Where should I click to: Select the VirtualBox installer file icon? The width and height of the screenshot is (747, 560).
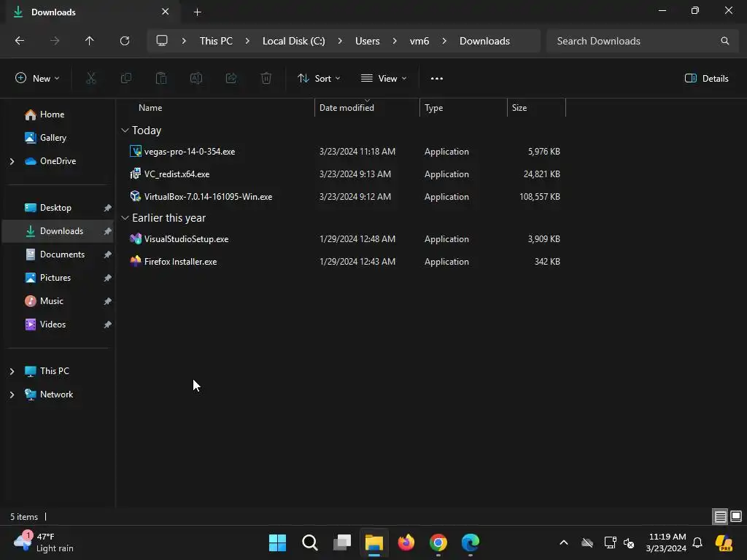click(135, 196)
